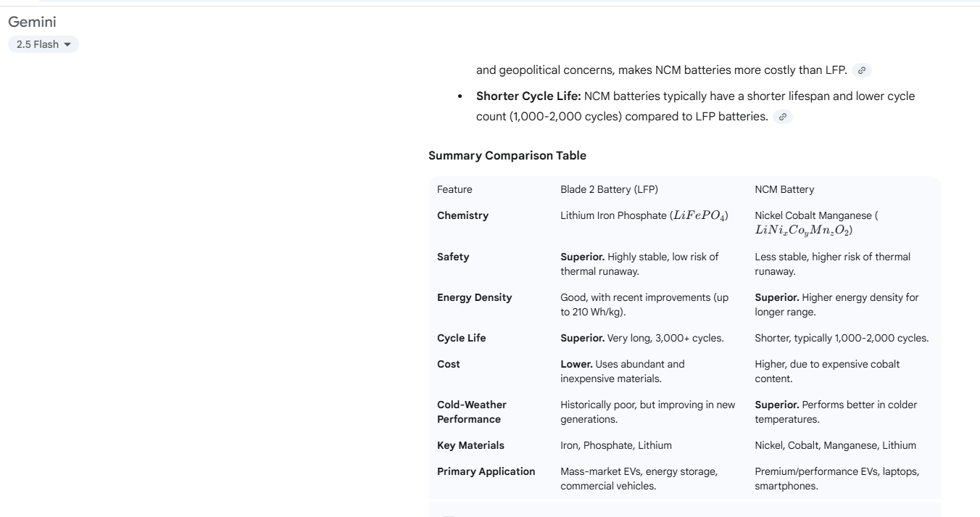Image resolution: width=980 pixels, height=517 pixels.
Task: Click the 'Cycle Life' row label
Action: click(462, 338)
